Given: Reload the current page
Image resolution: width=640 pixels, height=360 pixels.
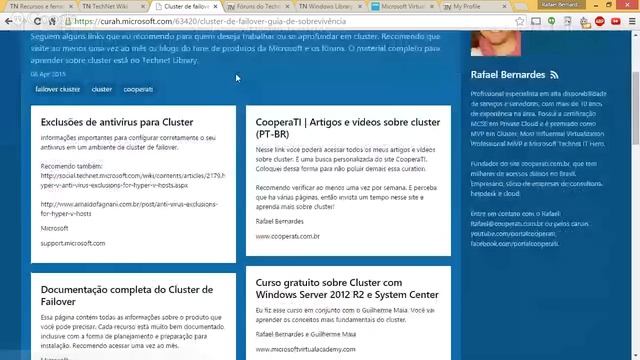Looking at the screenshot, I should (x=37, y=21).
